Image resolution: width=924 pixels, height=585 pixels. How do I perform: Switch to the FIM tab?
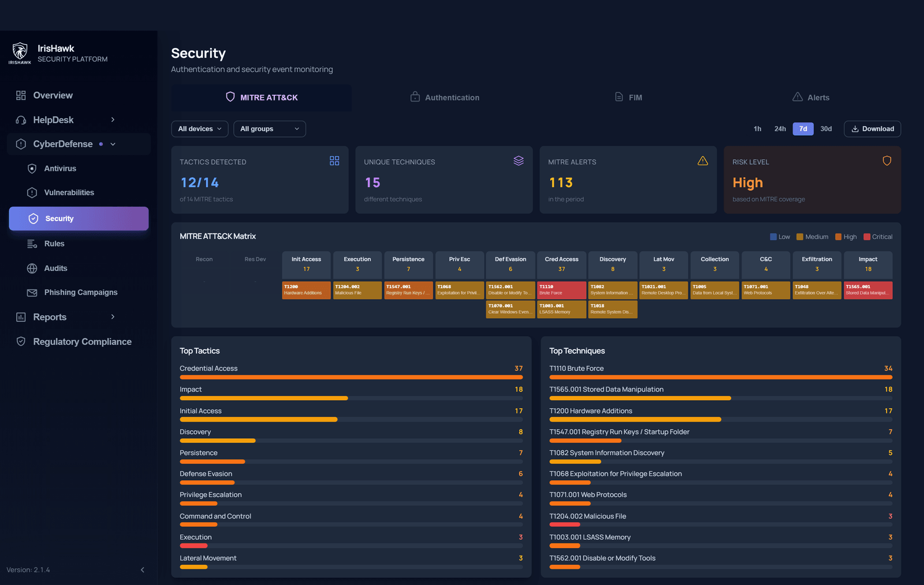[628, 98]
